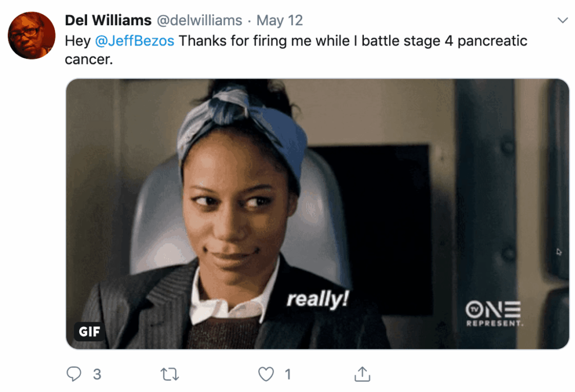Click the "really!" caption in the GIF
Image resolution: width=575 pixels, height=392 pixels.
pos(317,299)
